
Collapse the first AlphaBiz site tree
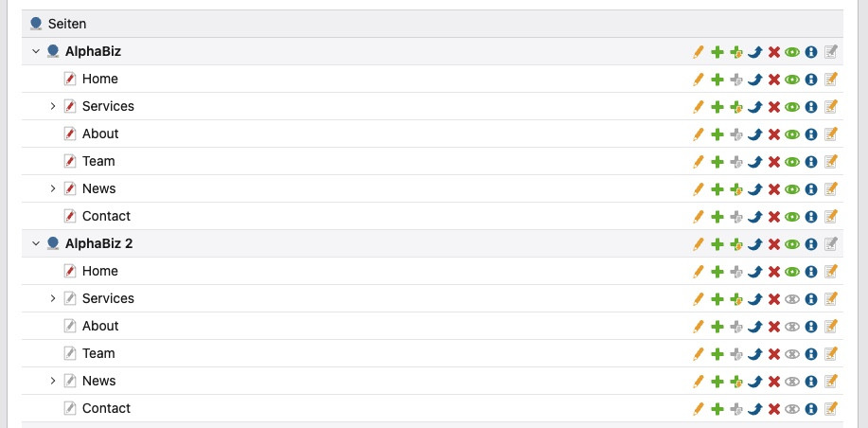(x=36, y=52)
